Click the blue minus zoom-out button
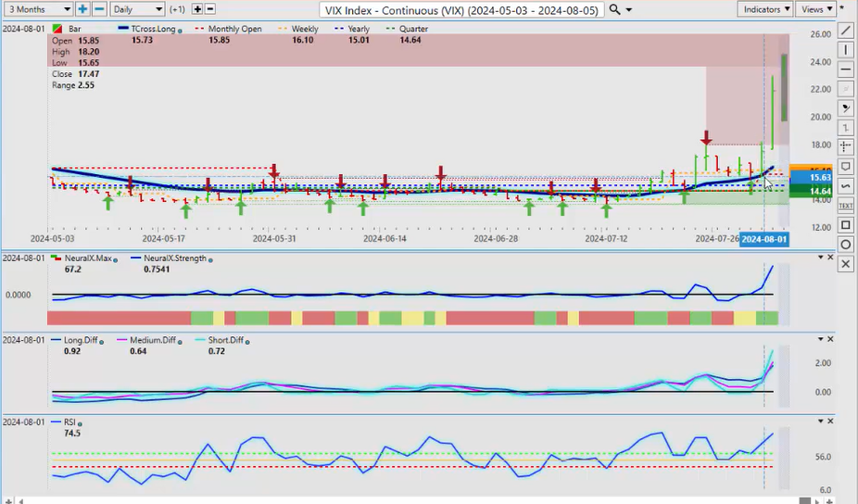Viewport: 858px width, 504px height. click(x=98, y=9)
